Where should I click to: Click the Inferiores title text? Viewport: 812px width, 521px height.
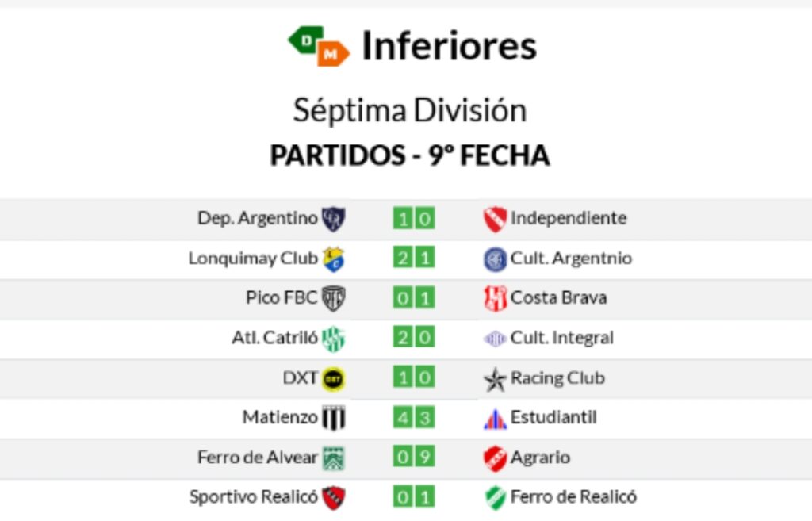click(x=449, y=45)
